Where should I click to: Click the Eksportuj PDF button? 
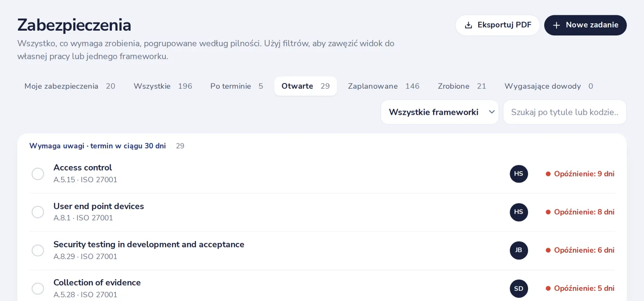[x=497, y=25]
